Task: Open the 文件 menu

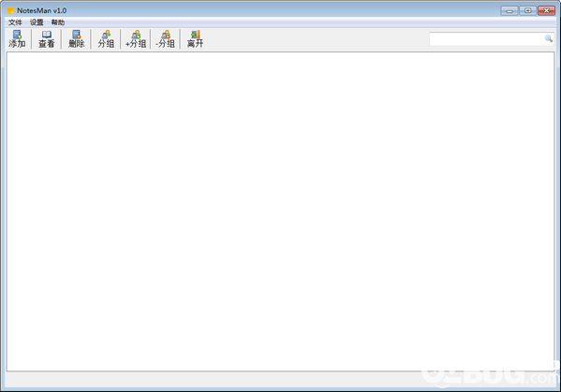Action: (x=15, y=22)
